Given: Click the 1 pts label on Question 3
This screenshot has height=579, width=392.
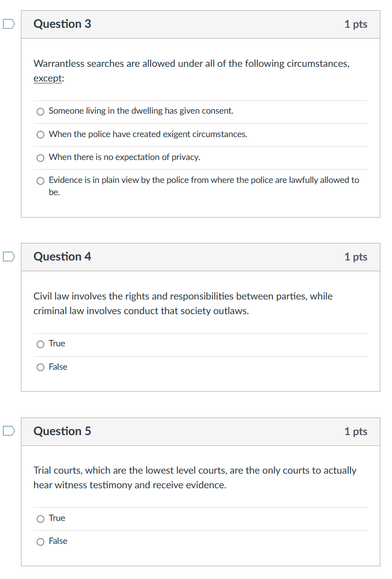Looking at the screenshot, I should (x=356, y=24).
